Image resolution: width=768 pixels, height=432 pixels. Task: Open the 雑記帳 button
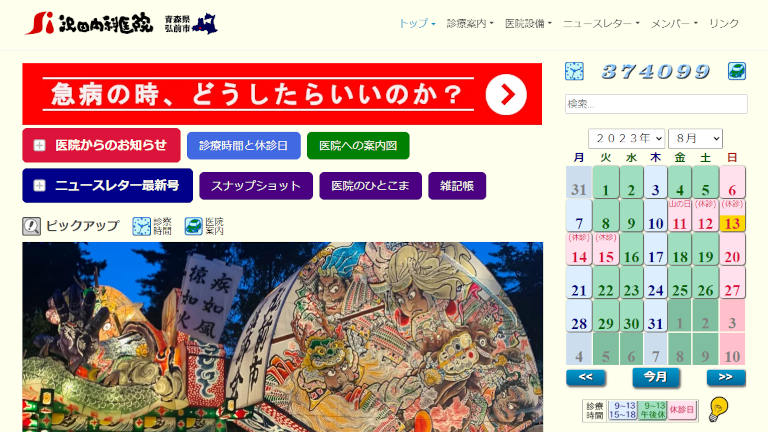(457, 186)
